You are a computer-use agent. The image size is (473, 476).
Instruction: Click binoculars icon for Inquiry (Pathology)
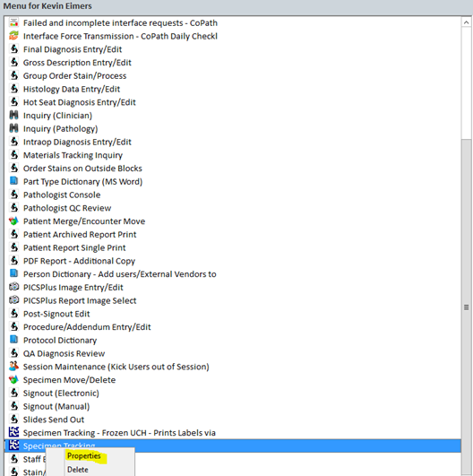click(13, 128)
